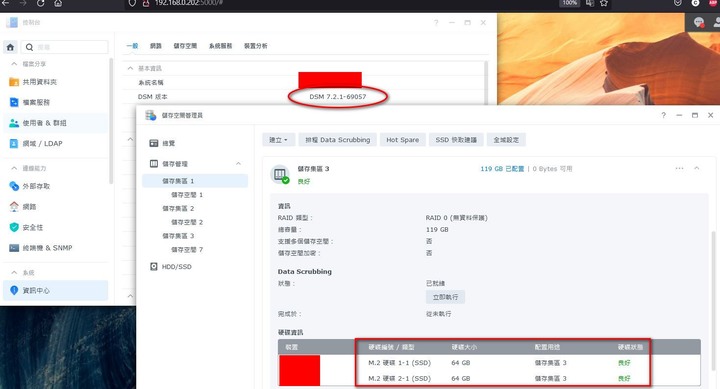Click the Hot Spare button
The width and height of the screenshot is (720, 389).
tap(403, 140)
